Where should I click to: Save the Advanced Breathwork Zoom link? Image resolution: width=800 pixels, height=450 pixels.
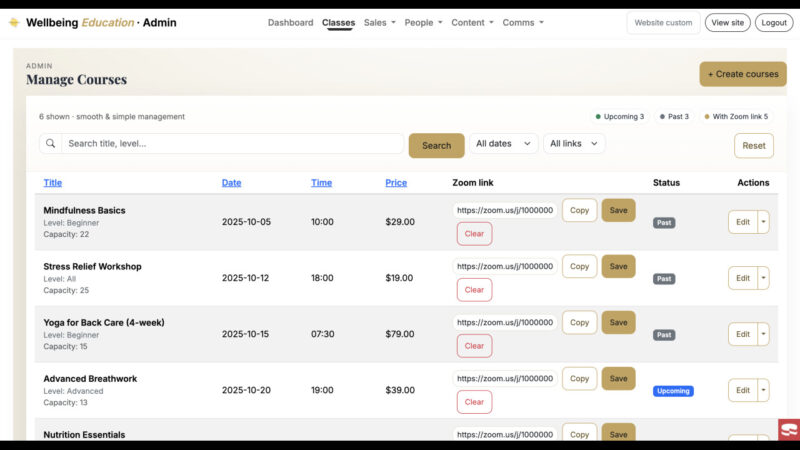tap(618, 379)
